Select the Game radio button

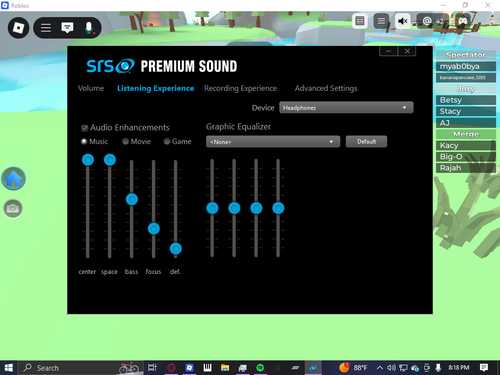167,141
